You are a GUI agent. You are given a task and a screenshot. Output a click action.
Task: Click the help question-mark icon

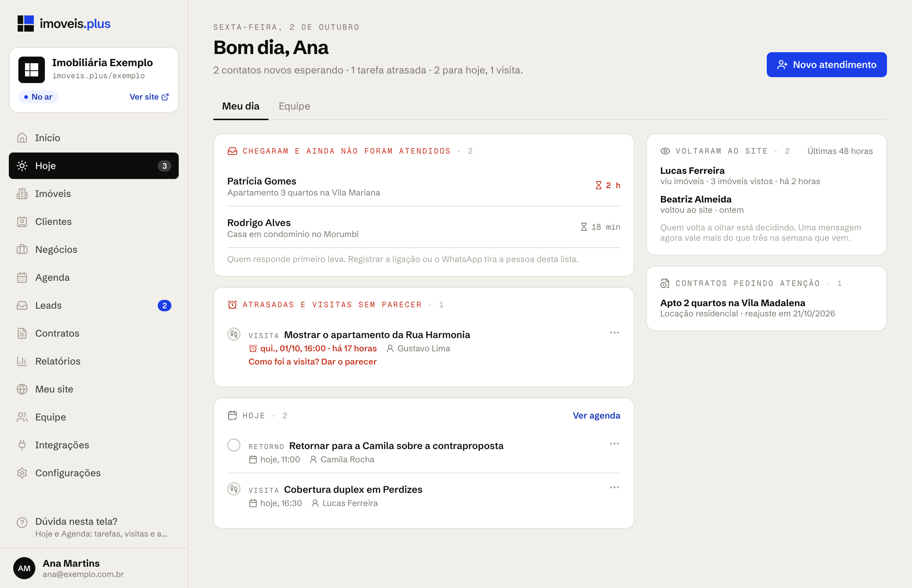22,522
